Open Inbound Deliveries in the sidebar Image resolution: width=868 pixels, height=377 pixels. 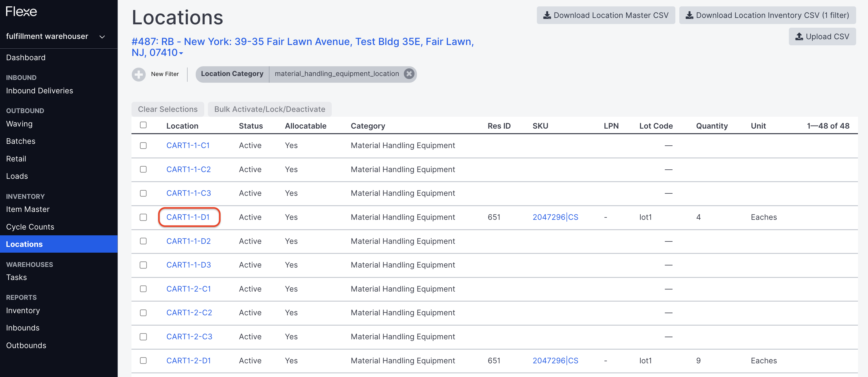(40, 91)
